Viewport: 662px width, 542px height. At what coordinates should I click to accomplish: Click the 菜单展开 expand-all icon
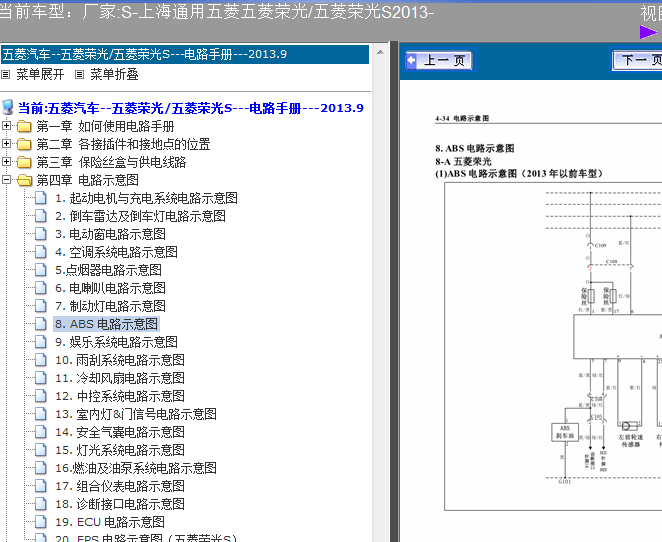(x=5, y=75)
